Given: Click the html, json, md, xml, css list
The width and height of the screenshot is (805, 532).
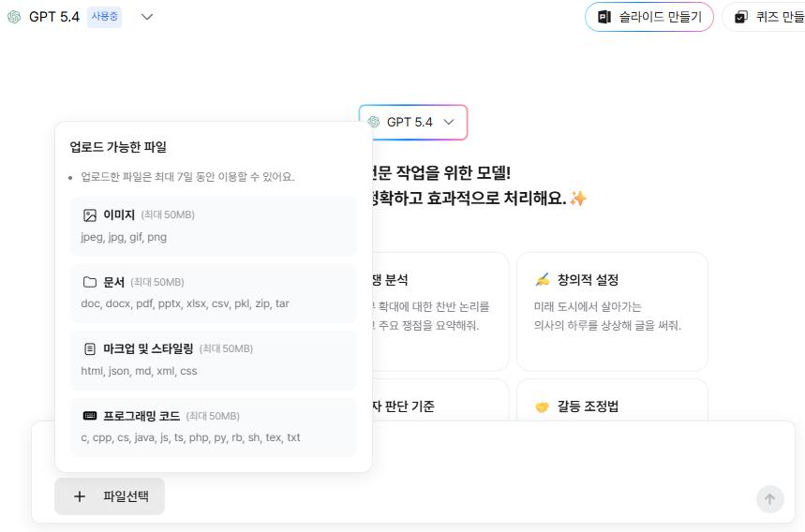Looking at the screenshot, I should (139, 371).
